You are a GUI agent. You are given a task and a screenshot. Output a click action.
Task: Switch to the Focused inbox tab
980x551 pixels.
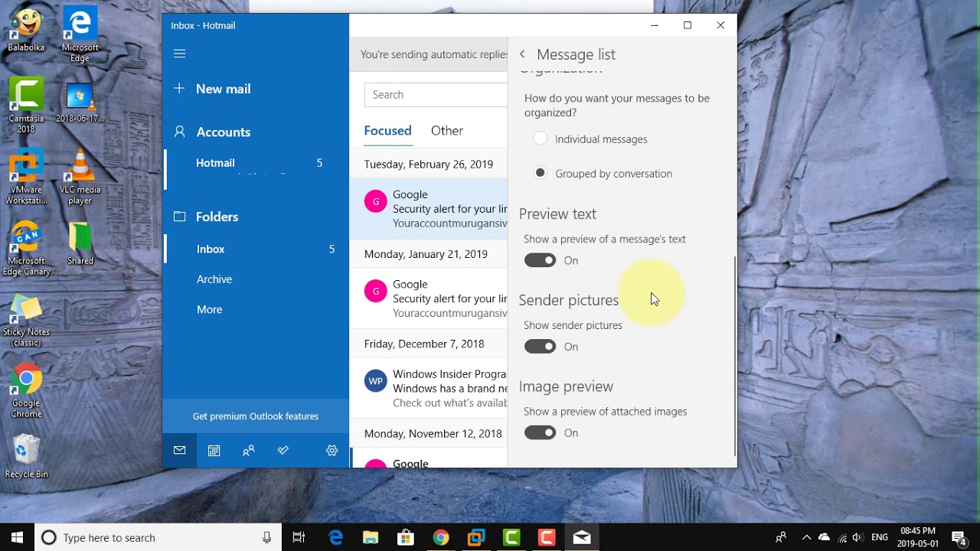(x=387, y=131)
